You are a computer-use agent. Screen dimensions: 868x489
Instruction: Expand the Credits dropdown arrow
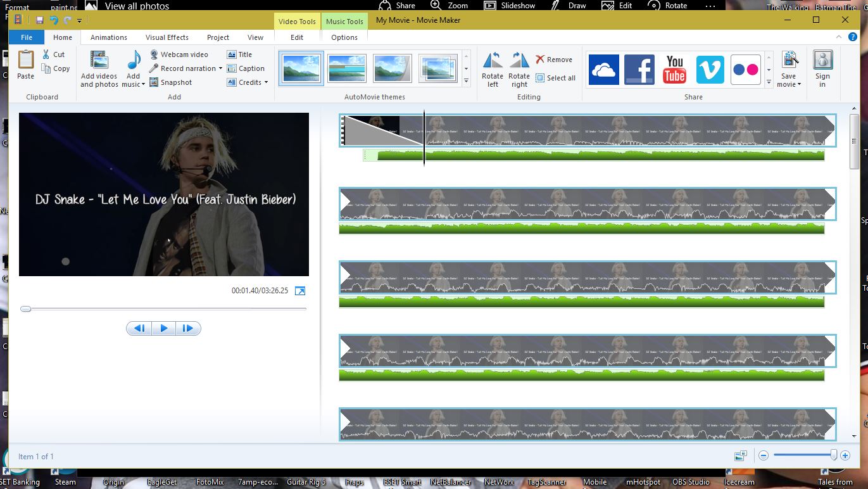coord(266,82)
